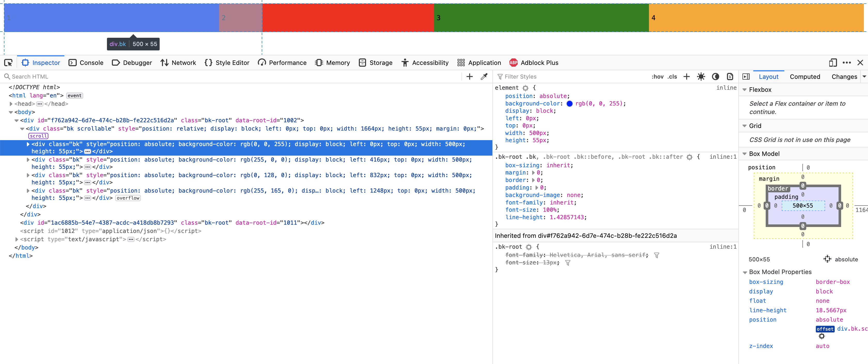Open the sidebar tabs overflow dropdown
868x364 pixels.
(864, 77)
